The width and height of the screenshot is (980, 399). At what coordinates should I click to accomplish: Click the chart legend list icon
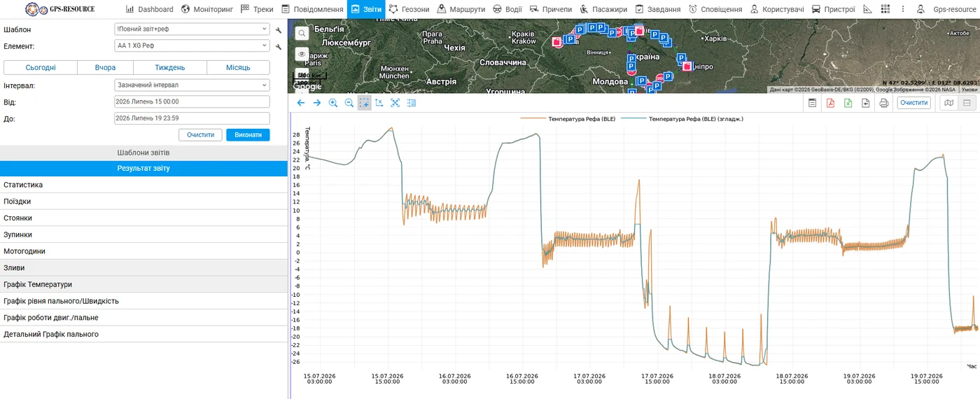pyautogui.click(x=412, y=103)
